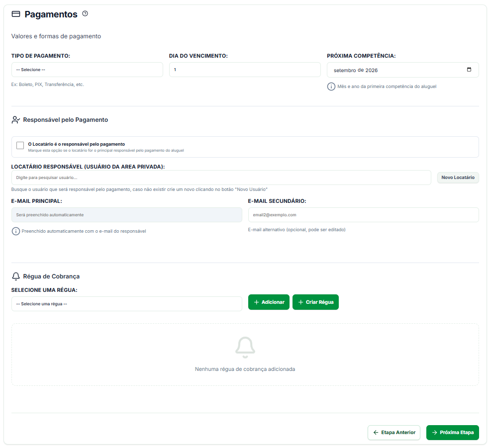Click the green Adicionar button
The width and height of the screenshot is (490, 448).
coord(269,302)
